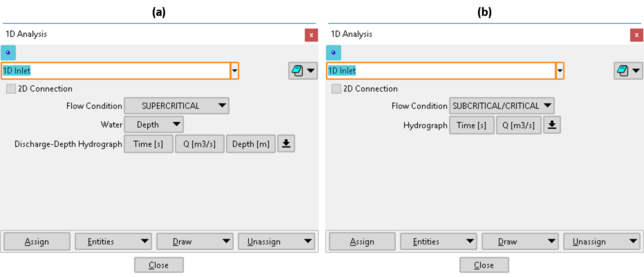Click blue point icon in right dialog
Viewport: 644px width, 277px height.
click(x=333, y=53)
